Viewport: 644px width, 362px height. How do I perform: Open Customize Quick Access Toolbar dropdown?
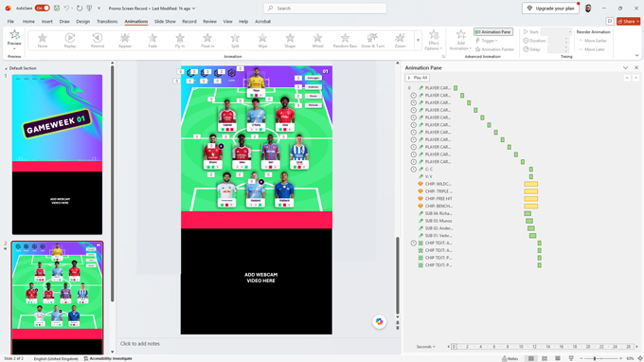click(x=99, y=9)
